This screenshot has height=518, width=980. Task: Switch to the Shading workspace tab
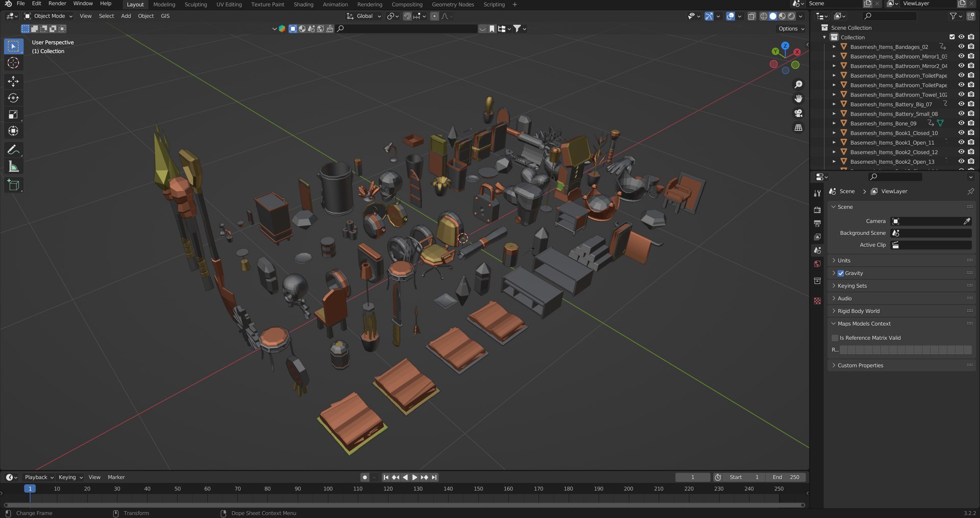pyautogui.click(x=303, y=4)
